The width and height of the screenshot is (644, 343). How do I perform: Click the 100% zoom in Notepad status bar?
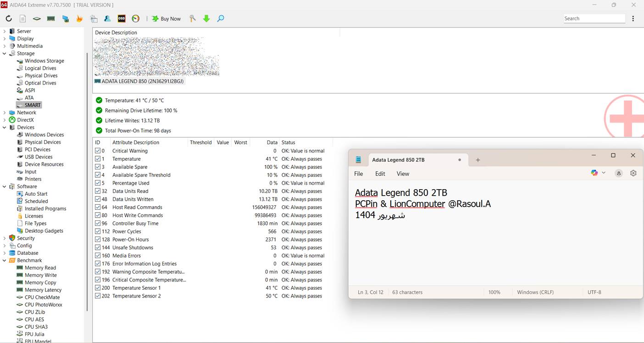point(494,292)
